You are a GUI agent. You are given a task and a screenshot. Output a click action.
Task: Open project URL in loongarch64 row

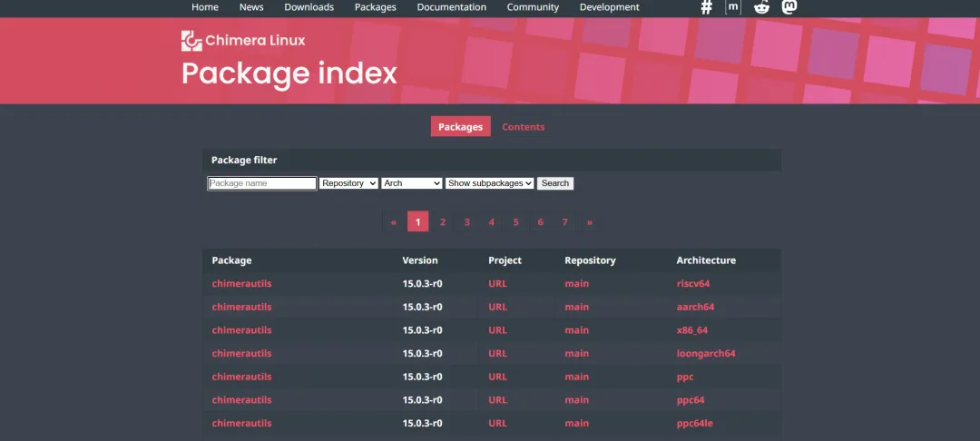(x=497, y=354)
